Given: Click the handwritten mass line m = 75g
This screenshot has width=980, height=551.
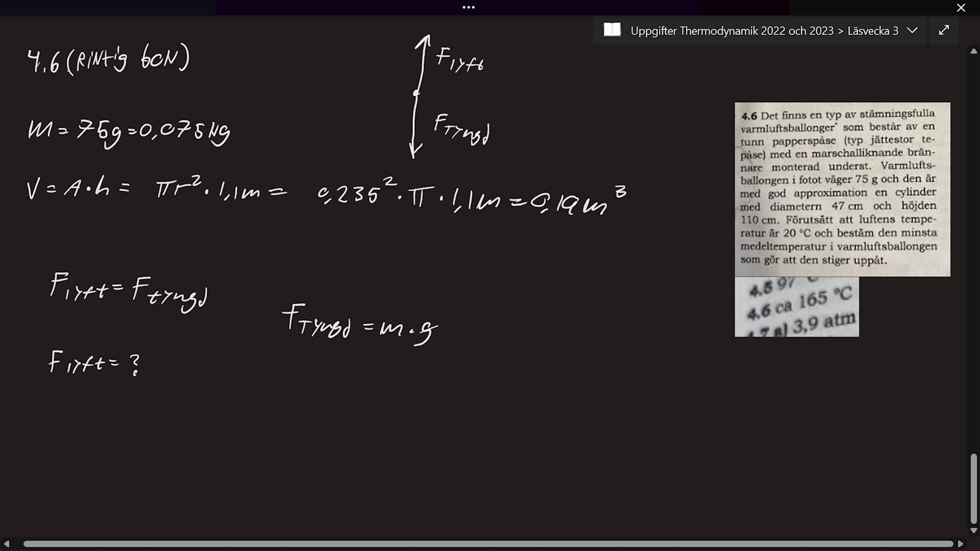Looking at the screenshot, I should [129, 131].
